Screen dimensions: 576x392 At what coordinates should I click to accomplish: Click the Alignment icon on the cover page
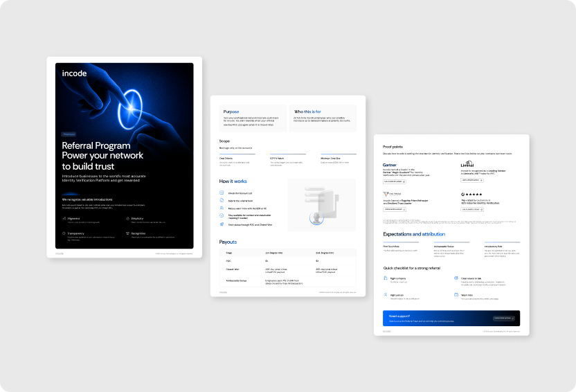(x=64, y=218)
